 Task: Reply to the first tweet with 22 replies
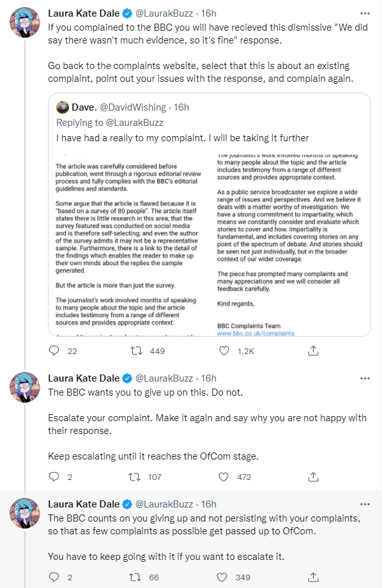tap(54, 351)
